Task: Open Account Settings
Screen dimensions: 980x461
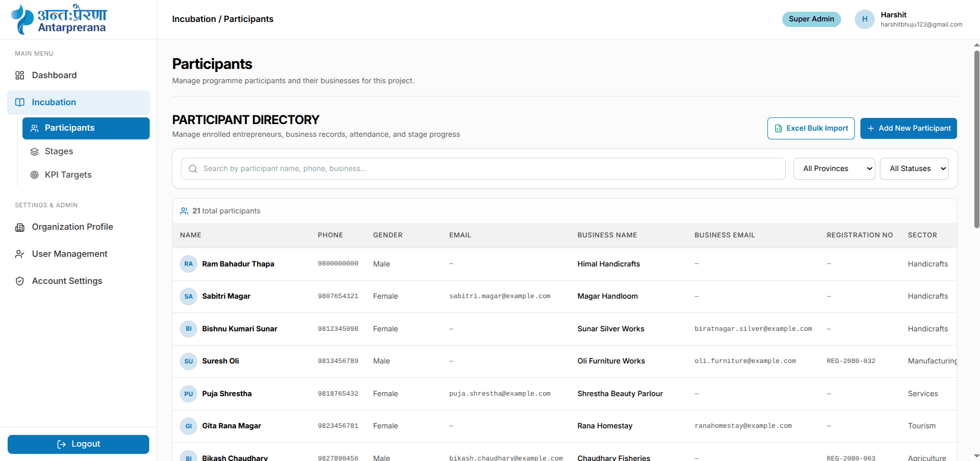Action: pos(78,281)
